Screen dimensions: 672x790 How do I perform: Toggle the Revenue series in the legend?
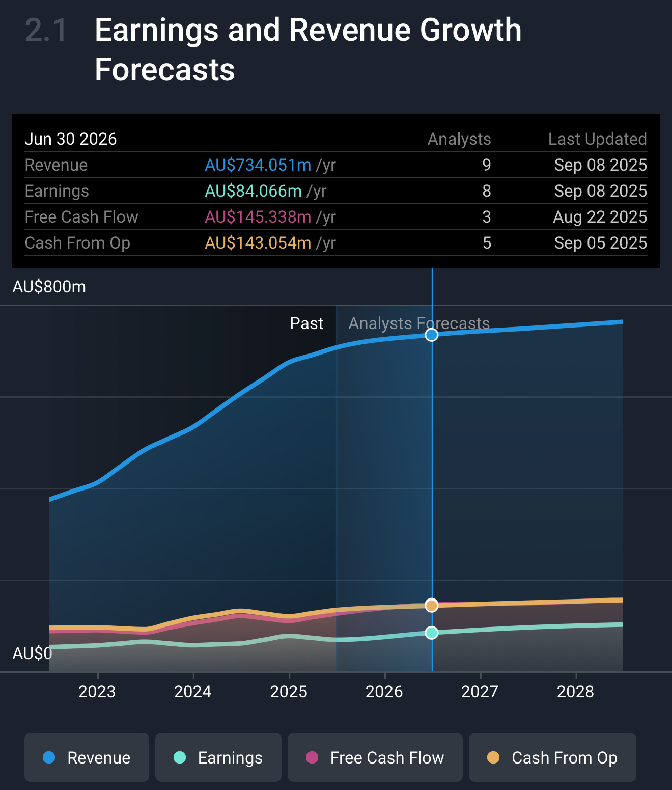87,757
